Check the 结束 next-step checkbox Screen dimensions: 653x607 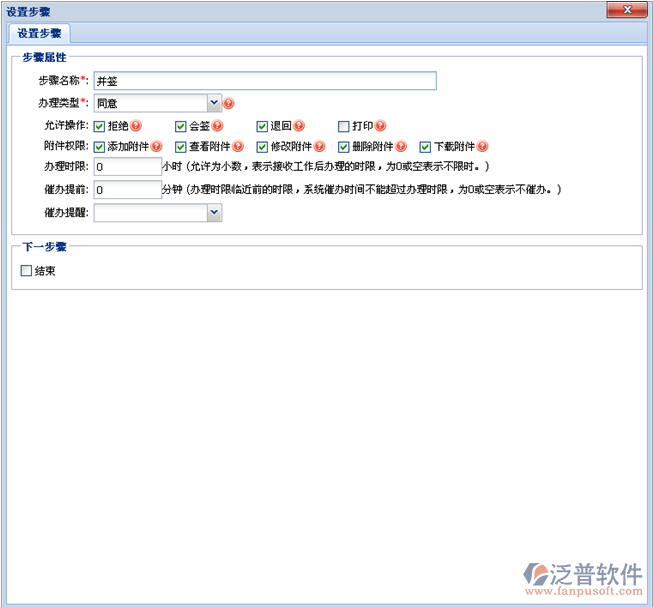tap(27, 270)
